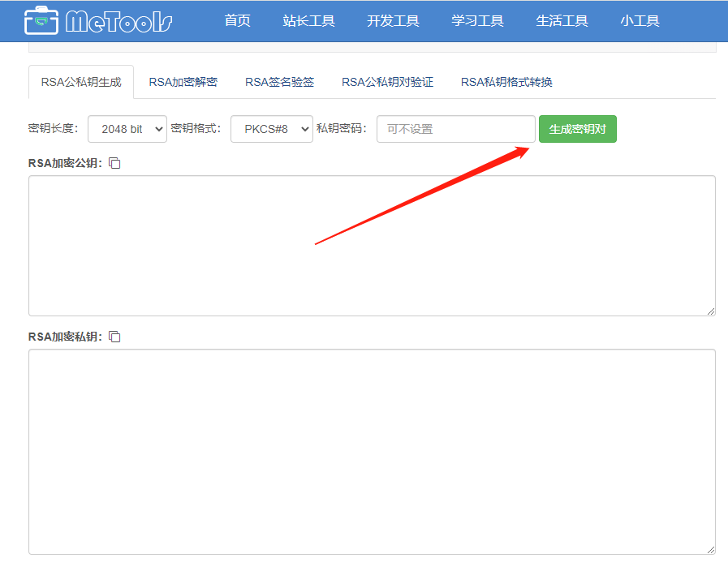Switch to the RSA私钥格式转换 tab

pos(506,82)
